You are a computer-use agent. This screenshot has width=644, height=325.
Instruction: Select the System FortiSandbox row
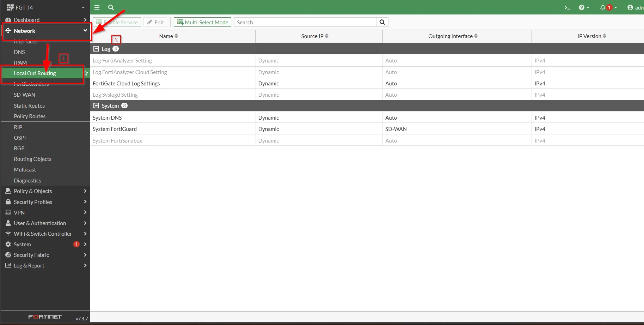367,140
